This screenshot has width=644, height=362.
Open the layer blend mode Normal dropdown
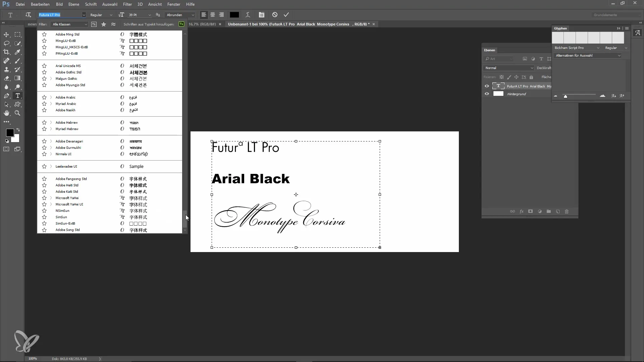coord(508,68)
